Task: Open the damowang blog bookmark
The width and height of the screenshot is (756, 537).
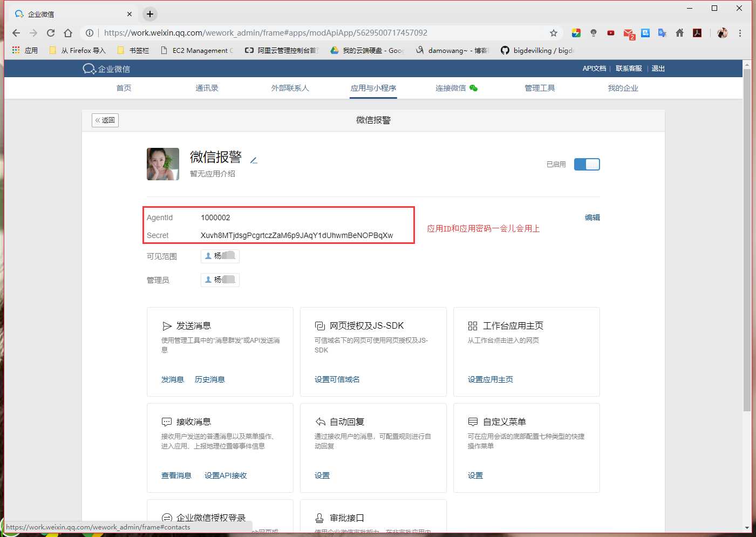Action: click(x=452, y=50)
